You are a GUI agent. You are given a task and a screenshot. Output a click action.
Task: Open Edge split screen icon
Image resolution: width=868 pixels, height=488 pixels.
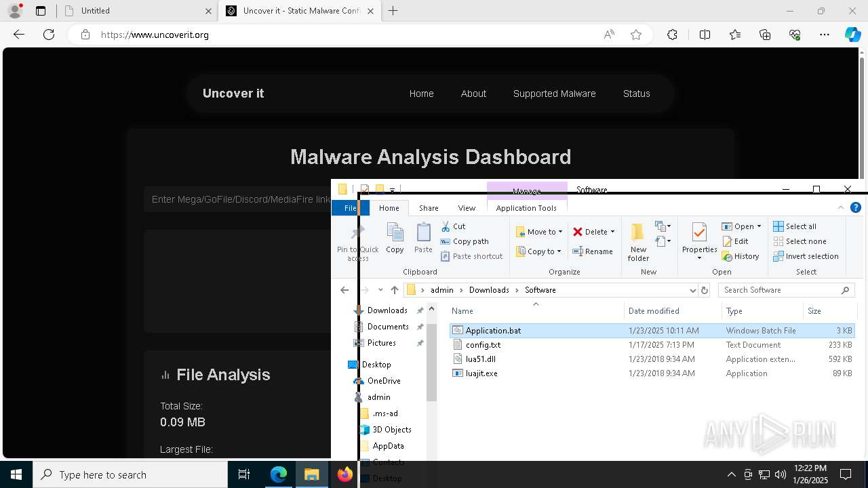point(705,35)
